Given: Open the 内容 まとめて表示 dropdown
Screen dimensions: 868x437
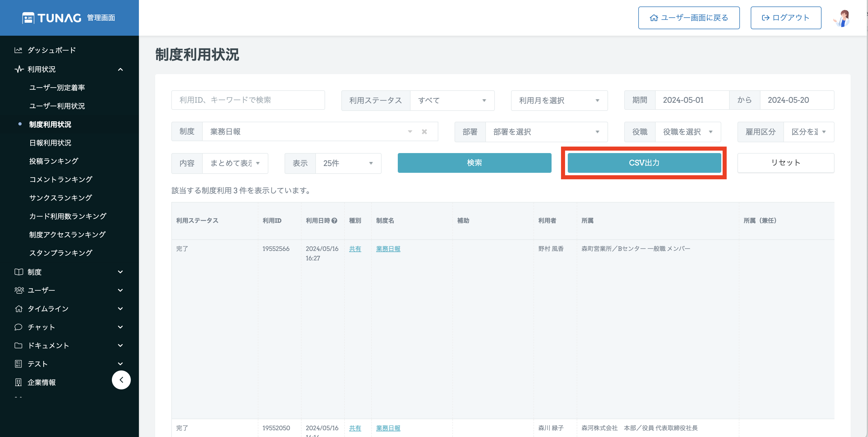Looking at the screenshot, I should click(235, 163).
